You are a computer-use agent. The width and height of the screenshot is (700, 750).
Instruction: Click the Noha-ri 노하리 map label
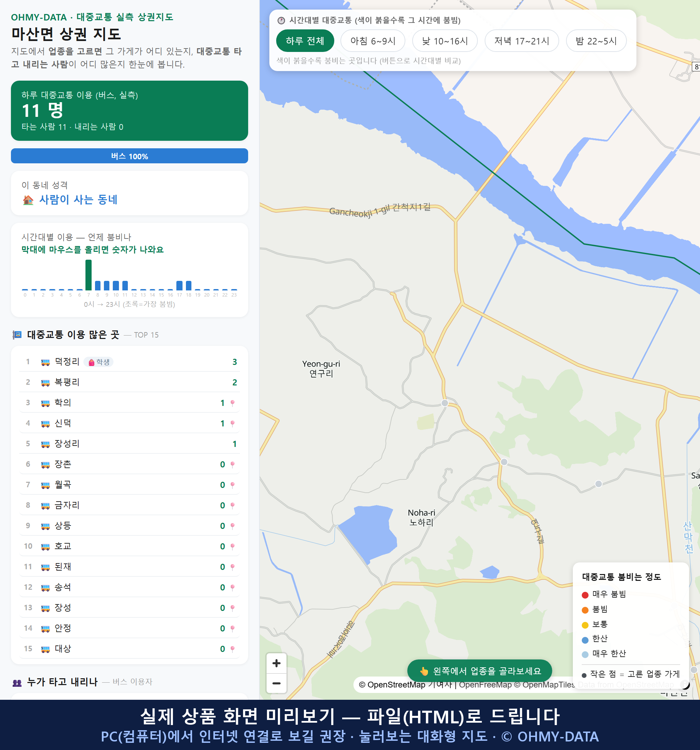[421, 518]
